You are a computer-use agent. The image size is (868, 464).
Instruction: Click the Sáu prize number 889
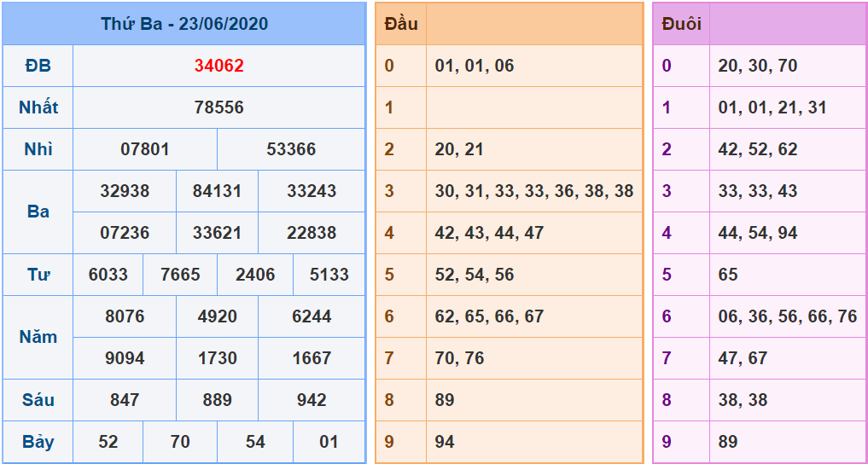217,400
